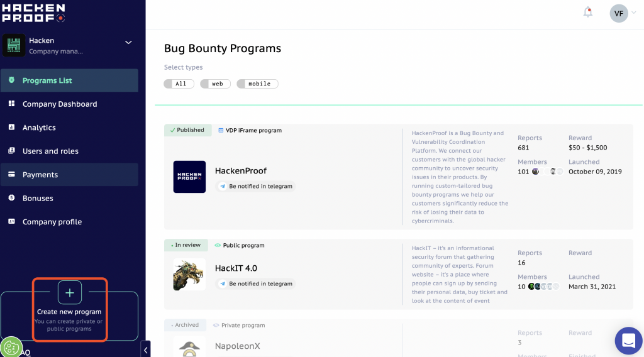Click the Private program eye icon
This screenshot has height=357, width=644.
coord(216,326)
